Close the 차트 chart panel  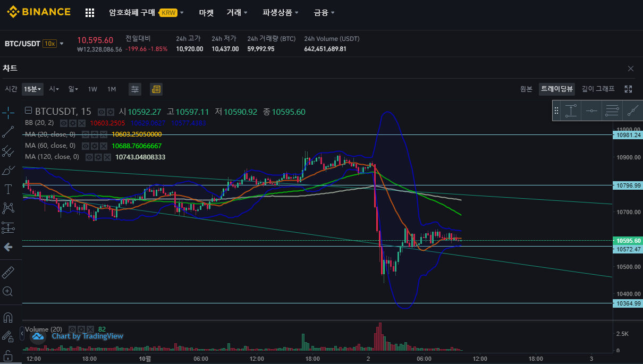tap(631, 69)
